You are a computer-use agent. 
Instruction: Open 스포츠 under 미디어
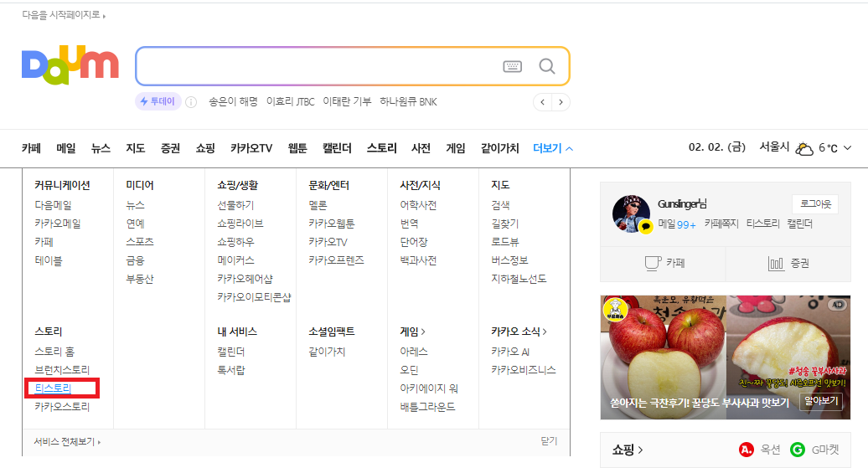(139, 242)
